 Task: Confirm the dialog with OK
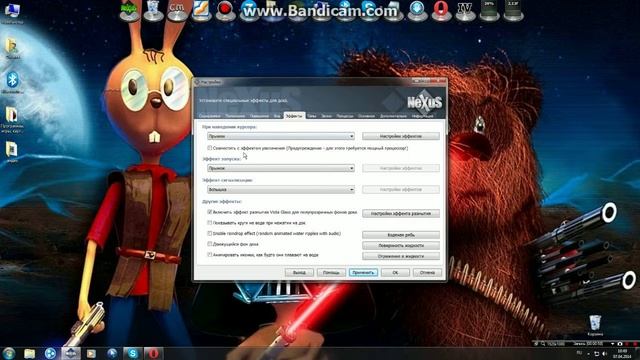coord(395,272)
